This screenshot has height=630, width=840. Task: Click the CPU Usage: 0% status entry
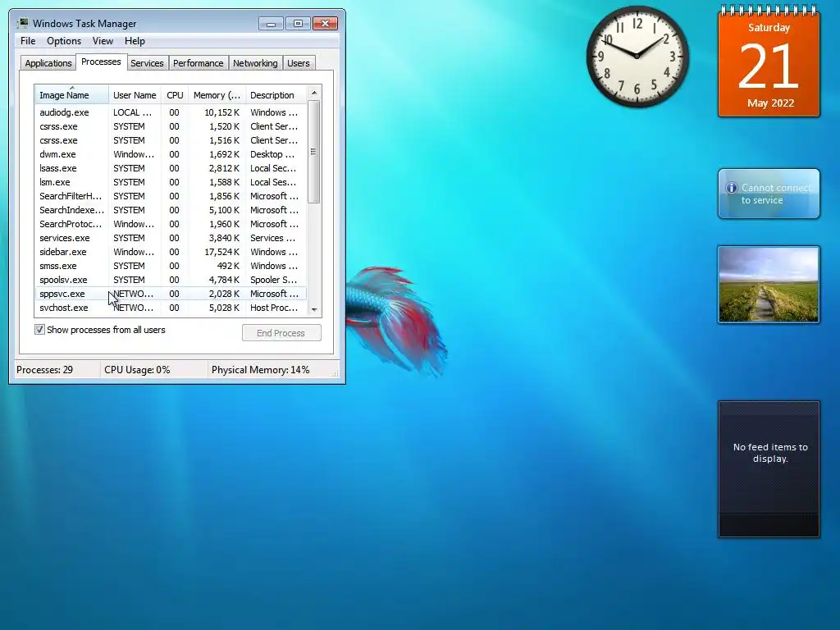(x=137, y=370)
